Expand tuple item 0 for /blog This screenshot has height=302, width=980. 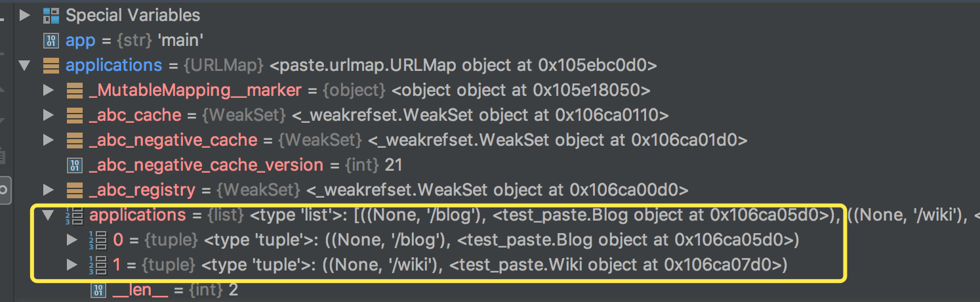pos(72,240)
